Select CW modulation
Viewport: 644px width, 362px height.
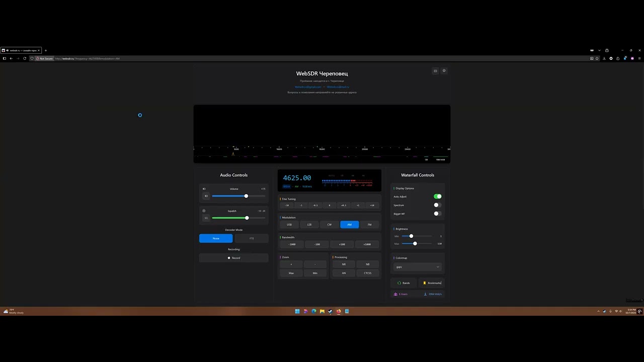pos(330,225)
